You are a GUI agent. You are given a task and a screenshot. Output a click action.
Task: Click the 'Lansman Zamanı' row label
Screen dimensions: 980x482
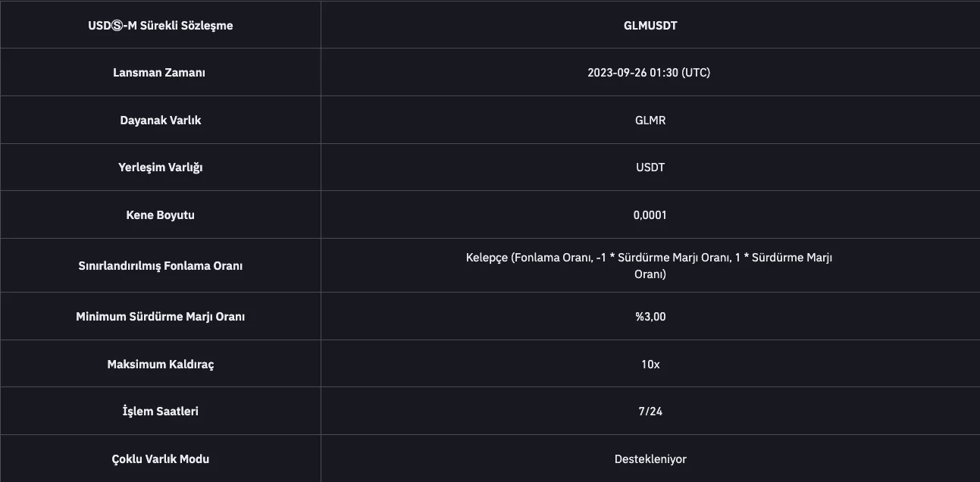159,73
